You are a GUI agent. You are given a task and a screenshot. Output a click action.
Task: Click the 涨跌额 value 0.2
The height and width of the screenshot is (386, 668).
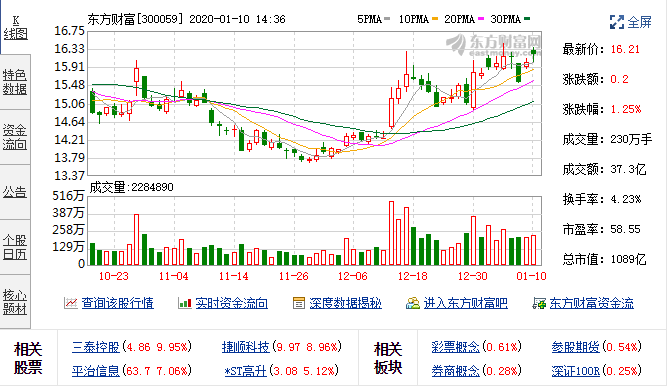pos(619,79)
